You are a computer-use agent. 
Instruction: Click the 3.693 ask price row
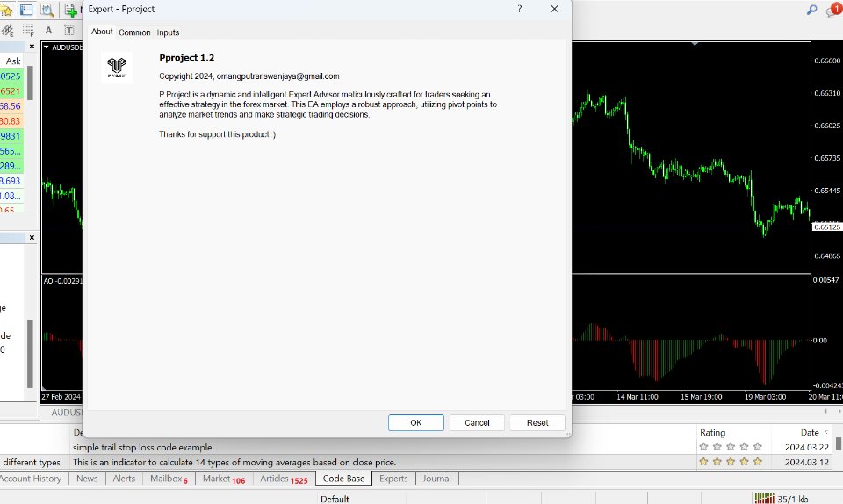(x=11, y=181)
